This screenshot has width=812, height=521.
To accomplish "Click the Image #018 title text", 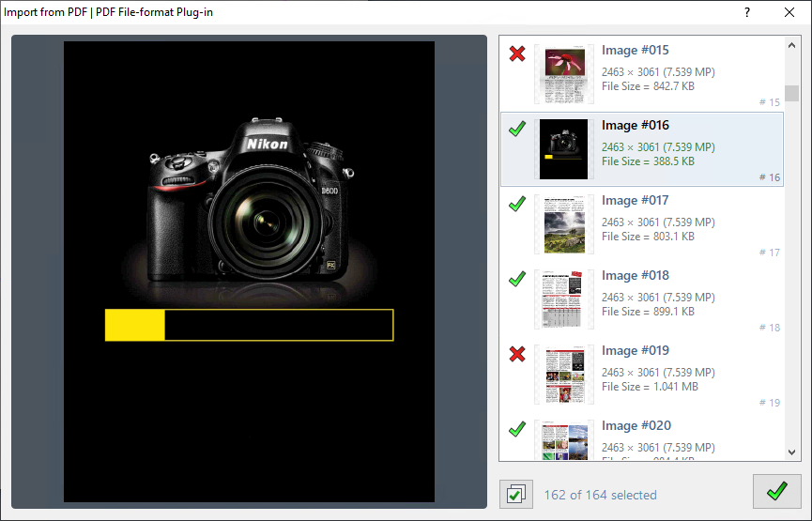I will click(x=636, y=276).
